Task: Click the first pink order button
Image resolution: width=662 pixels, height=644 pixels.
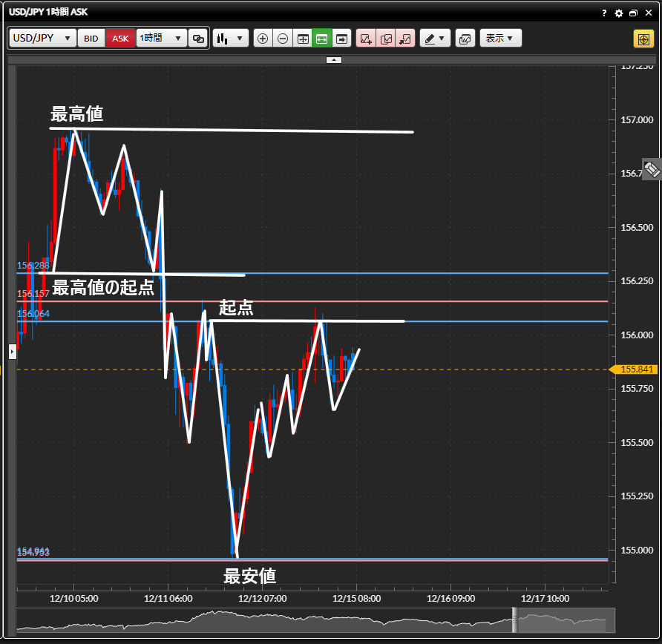Action: point(366,39)
